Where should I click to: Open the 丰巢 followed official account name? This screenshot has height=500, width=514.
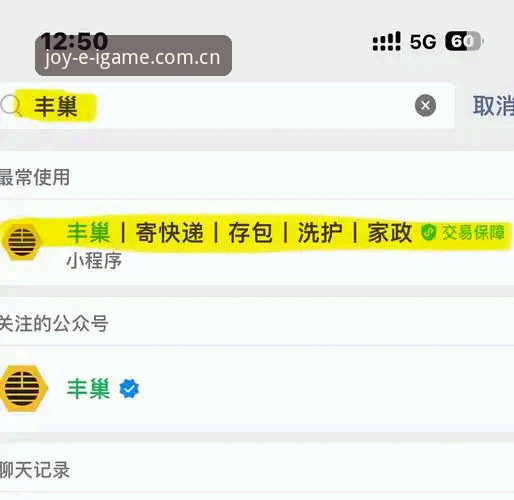pyautogui.click(x=88, y=389)
